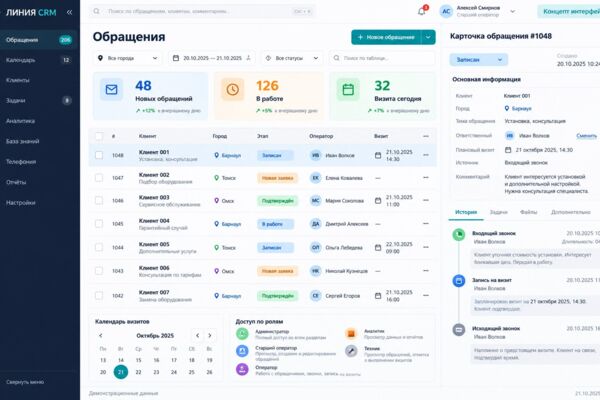The image size is (600, 400).
Task: Open row actions for request 1044
Action: point(426,247)
